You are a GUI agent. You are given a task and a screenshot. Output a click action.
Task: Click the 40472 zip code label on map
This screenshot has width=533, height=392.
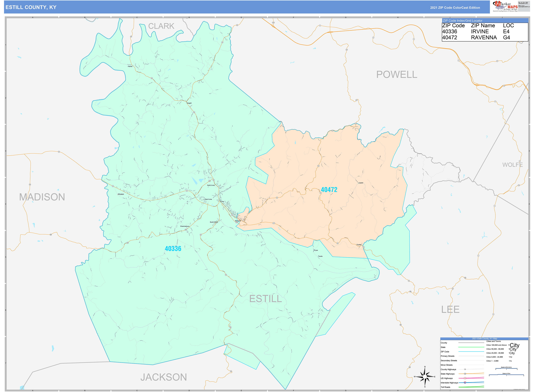click(x=330, y=189)
